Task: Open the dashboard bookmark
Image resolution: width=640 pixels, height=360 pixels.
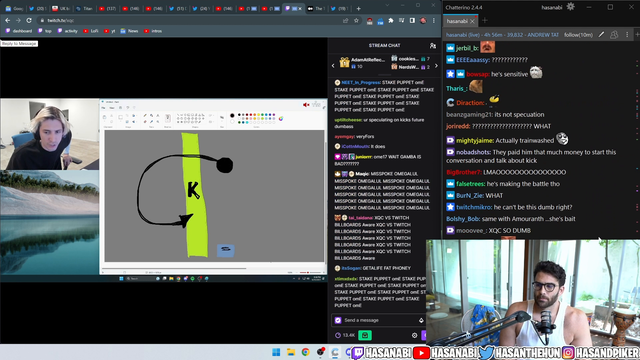Action: (x=19, y=31)
